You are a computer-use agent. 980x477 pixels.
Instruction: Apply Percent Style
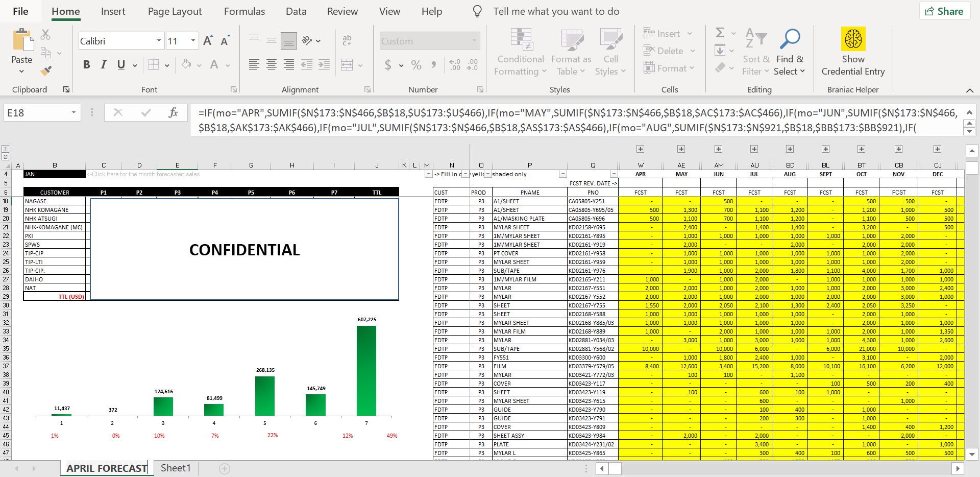point(416,65)
